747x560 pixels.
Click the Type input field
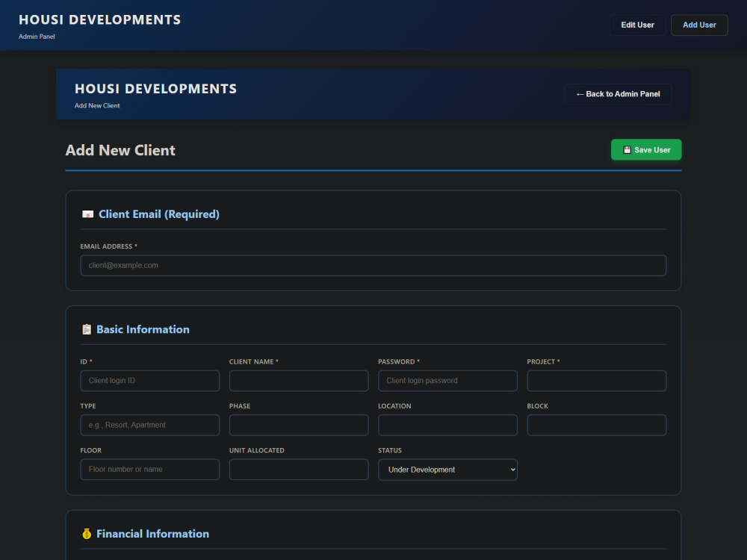tap(150, 425)
